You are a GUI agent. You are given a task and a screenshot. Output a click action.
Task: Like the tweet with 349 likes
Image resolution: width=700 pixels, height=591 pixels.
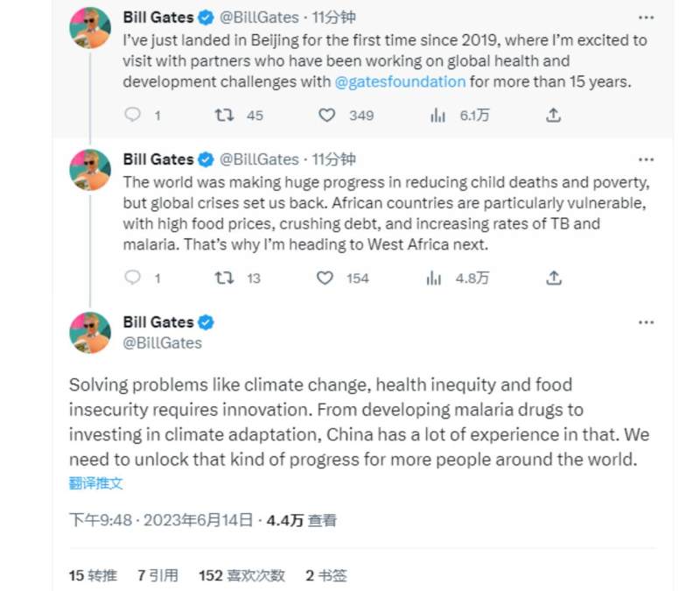click(326, 116)
